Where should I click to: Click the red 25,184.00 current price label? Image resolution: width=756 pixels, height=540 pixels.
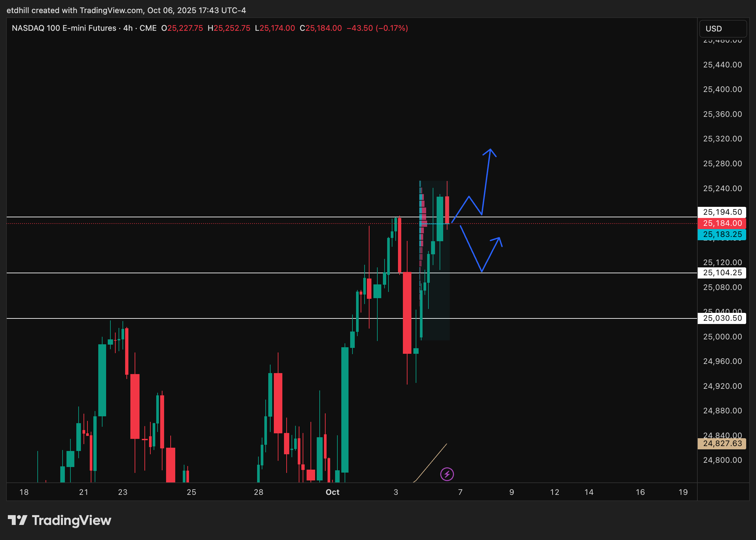(722, 223)
